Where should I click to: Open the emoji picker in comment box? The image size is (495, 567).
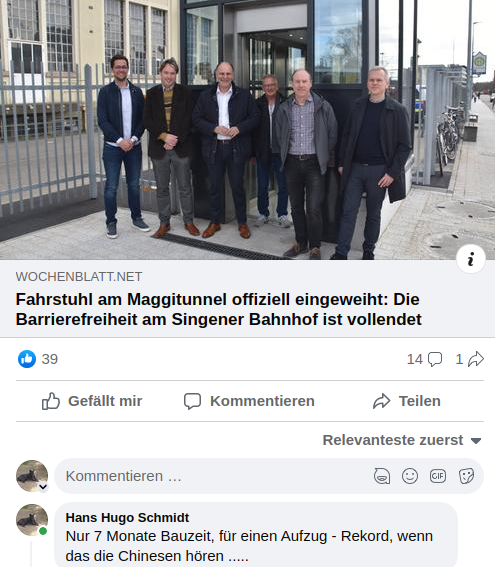(x=410, y=476)
